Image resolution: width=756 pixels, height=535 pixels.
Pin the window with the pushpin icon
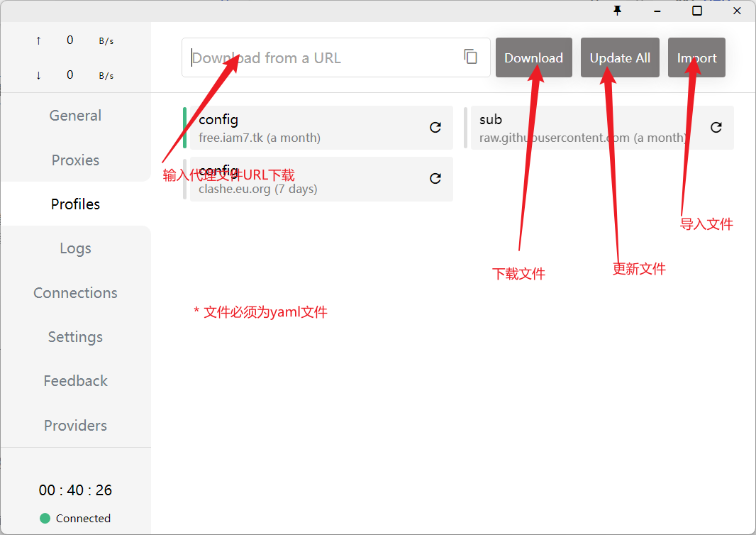click(617, 11)
